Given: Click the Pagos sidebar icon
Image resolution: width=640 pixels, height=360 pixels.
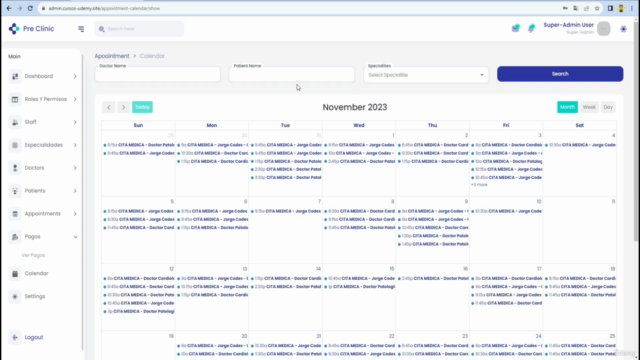Looking at the screenshot, I should [x=15, y=237].
